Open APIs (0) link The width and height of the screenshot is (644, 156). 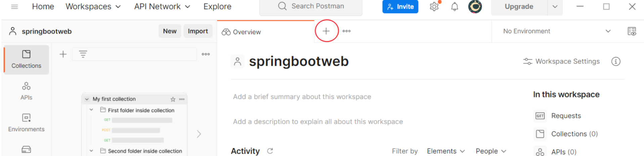click(x=564, y=152)
